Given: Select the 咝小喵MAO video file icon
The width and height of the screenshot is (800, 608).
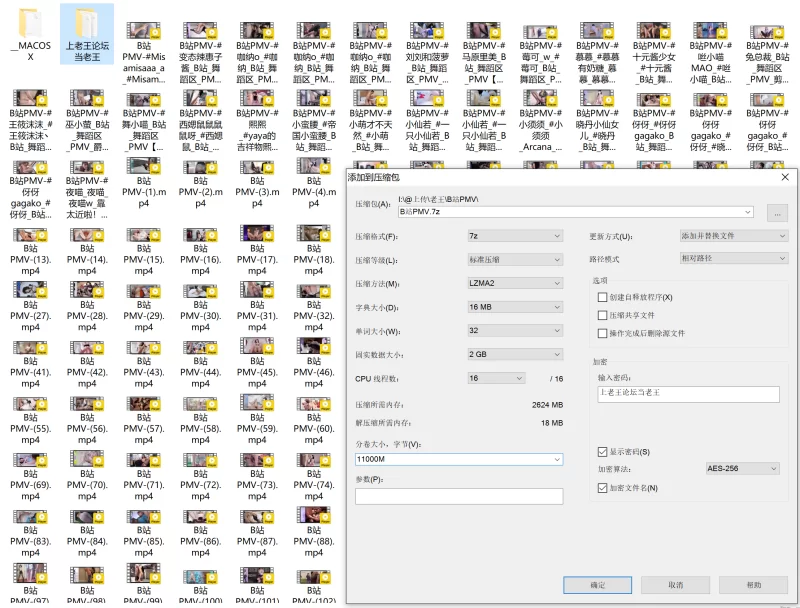Looking at the screenshot, I should point(710,31).
